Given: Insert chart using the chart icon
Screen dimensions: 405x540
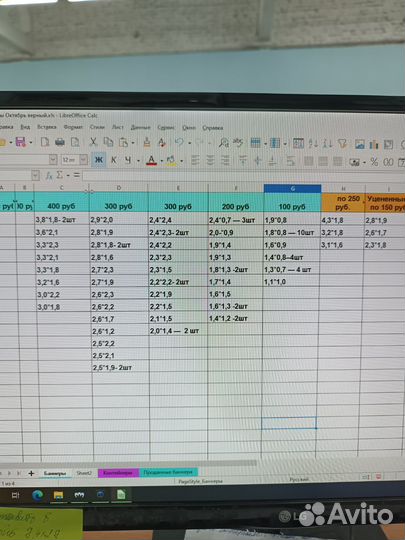Looking at the screenshot, I should click(x=374, y=144).
